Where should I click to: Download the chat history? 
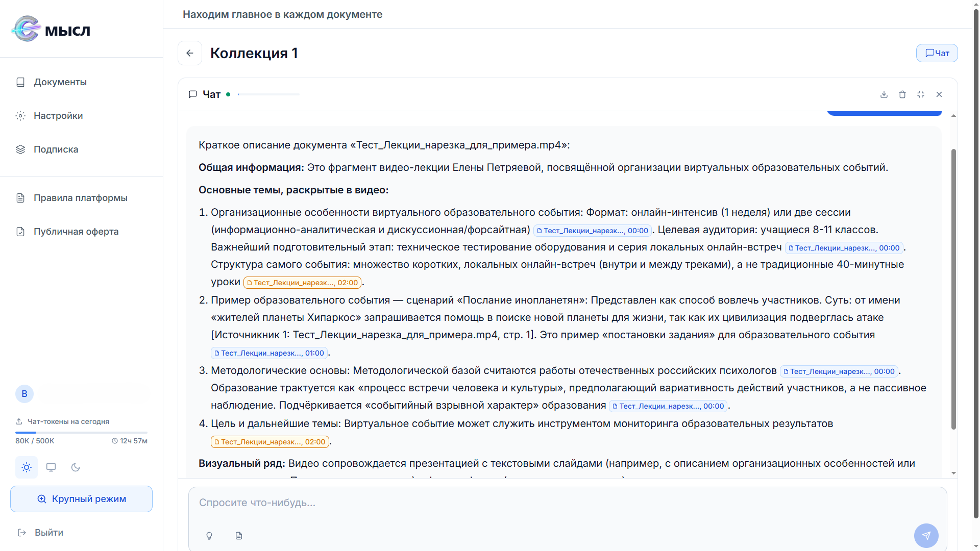click(884, 94)
